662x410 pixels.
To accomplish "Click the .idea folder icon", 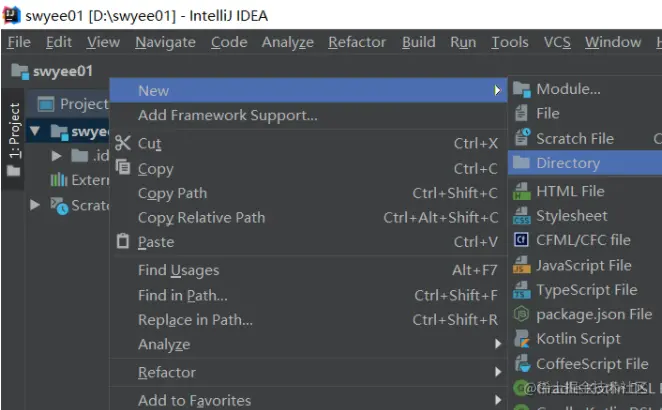I will coord(79,156).
